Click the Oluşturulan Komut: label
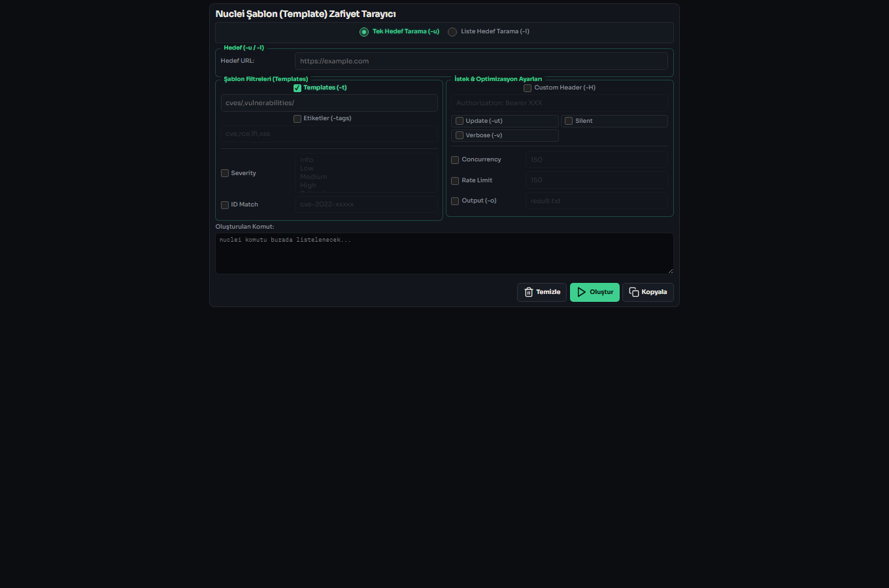 (x=244, y=227)
